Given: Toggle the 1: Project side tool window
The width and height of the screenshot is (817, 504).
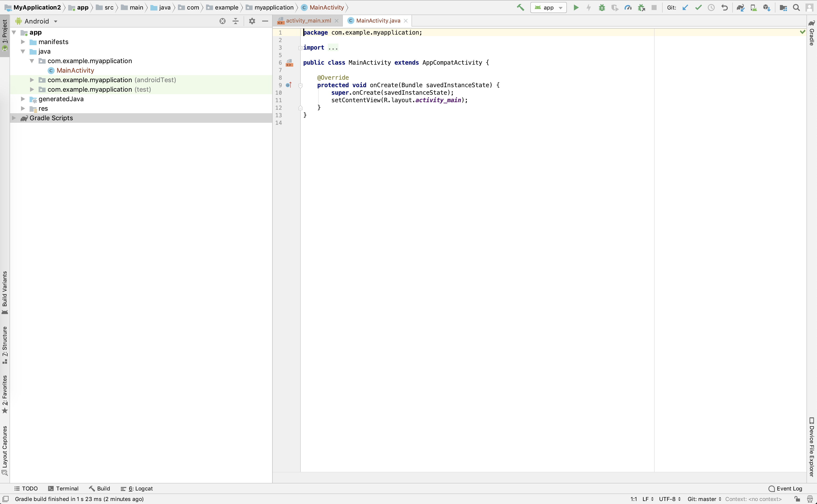Looking at the screenshot, I should pyautogui.click(x=5, y=35).
